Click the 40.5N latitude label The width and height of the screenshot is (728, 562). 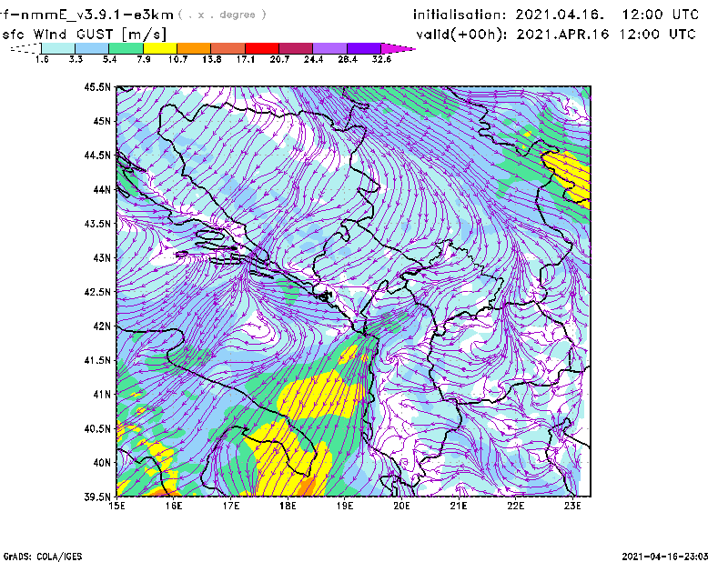(97, 428)
